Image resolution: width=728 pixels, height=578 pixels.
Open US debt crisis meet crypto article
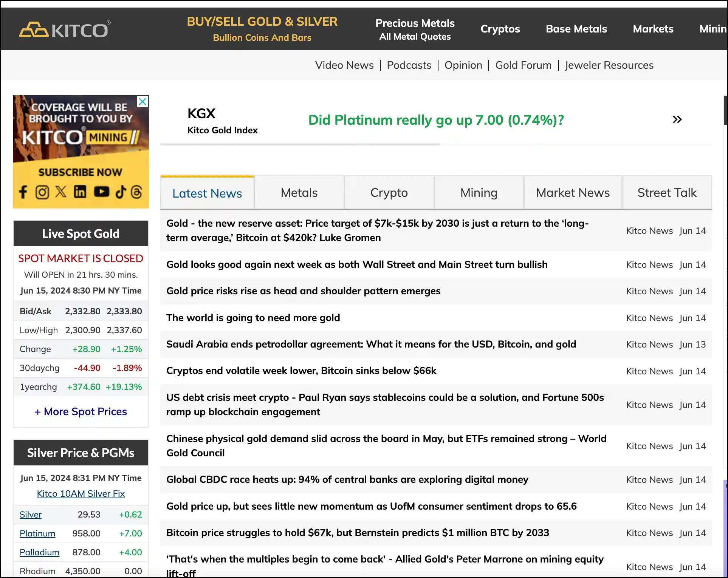coord(385,405)
